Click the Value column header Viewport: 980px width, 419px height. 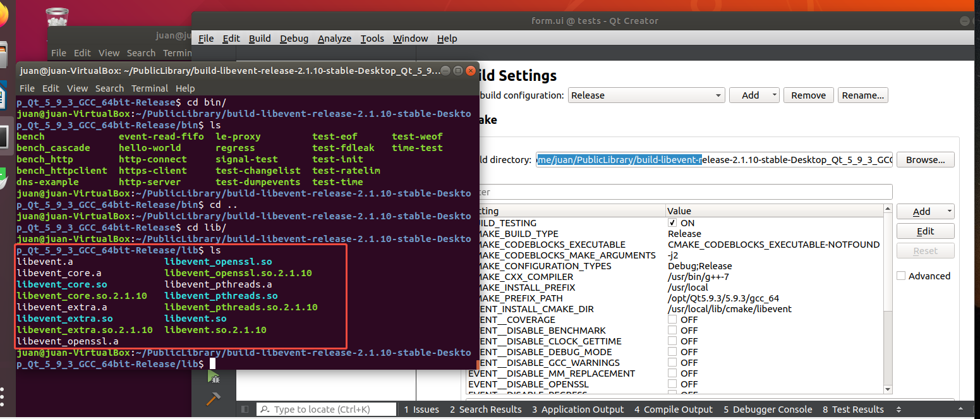[x=774, y=211]
